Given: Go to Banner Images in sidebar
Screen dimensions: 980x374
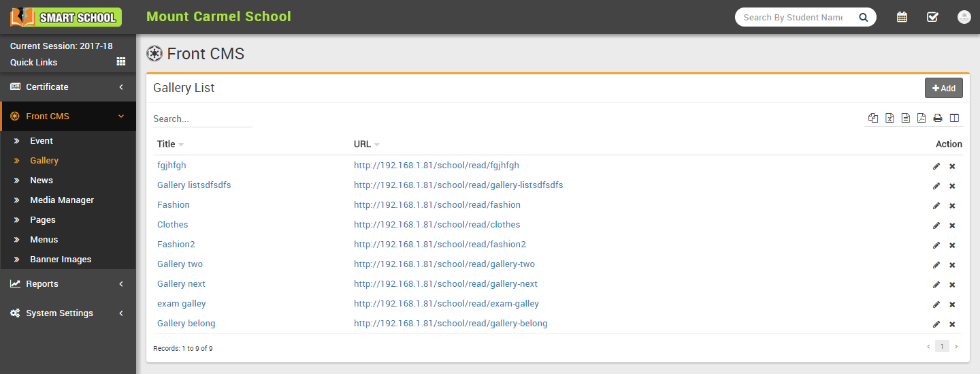Looking at the screenshot, I should point(61,259).
